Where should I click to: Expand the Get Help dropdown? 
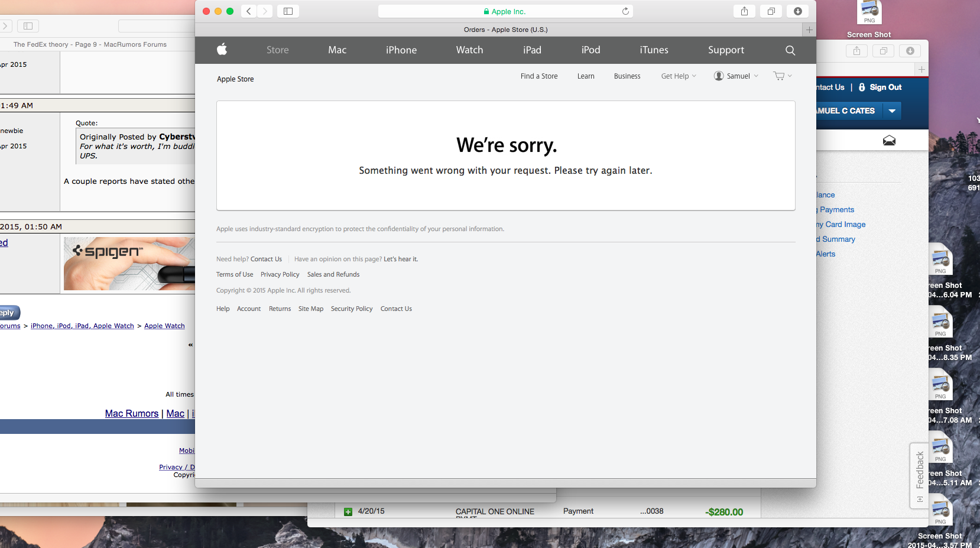pos(679,76)
